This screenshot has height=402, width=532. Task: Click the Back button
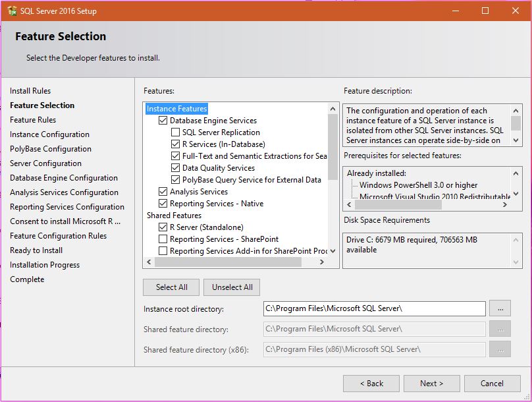(371, 383)
